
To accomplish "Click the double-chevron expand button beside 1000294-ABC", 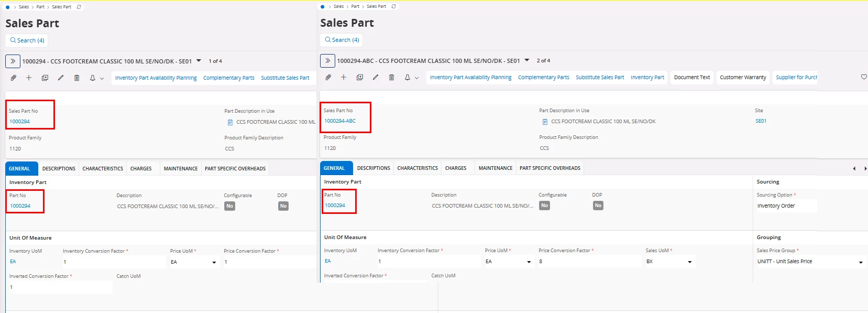I will 327,61.
